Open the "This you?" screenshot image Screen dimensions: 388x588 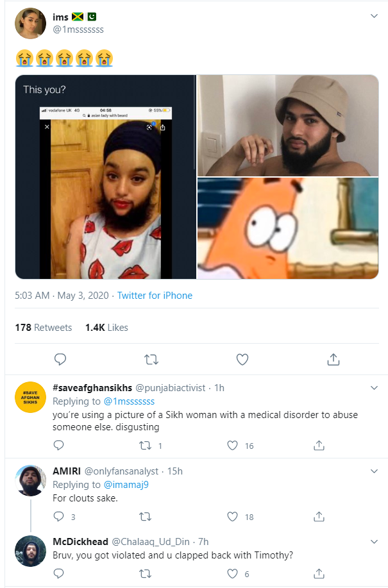pos(106,177)
